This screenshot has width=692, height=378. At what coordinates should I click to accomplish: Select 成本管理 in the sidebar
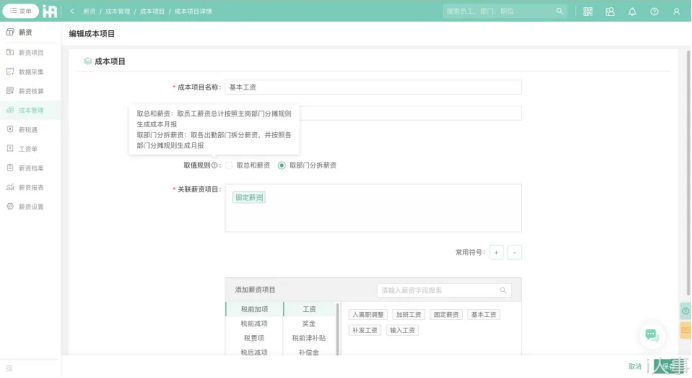30,110
